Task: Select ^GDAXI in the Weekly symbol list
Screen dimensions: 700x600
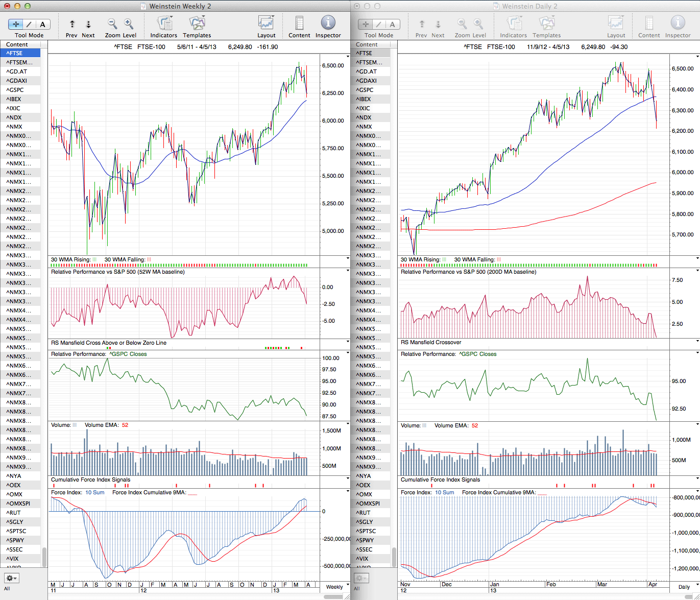Action: point(17,81)
